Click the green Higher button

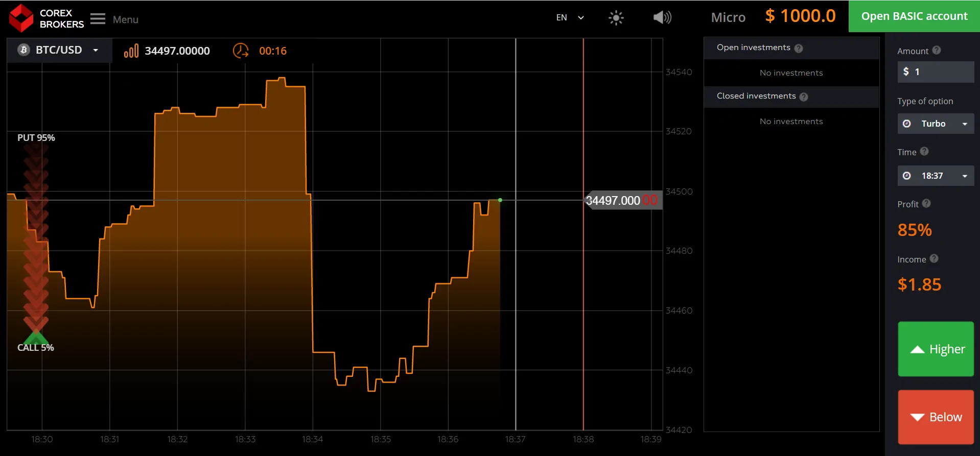936,349
